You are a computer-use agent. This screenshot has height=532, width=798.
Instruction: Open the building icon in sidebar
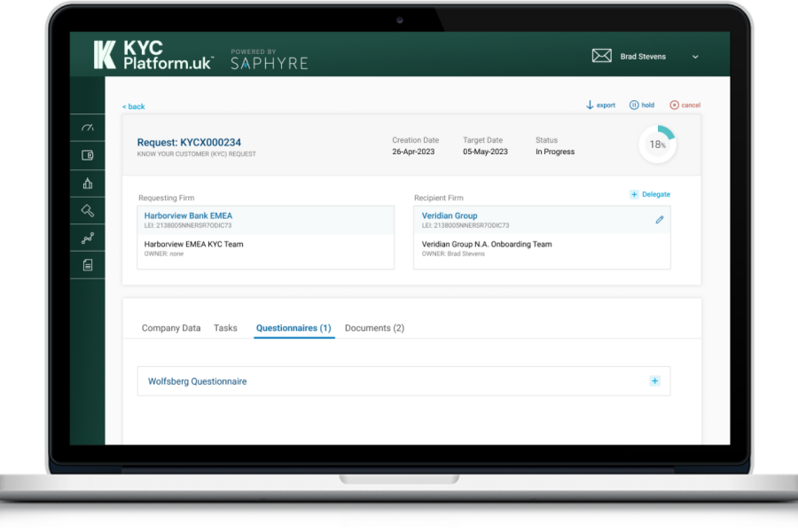coord(87,184)
